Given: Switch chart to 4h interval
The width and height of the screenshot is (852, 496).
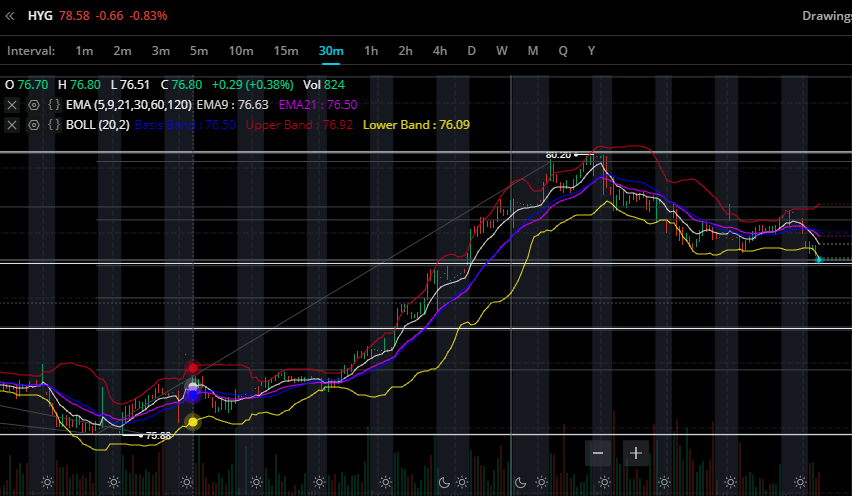Looking at the screenshot, I should click(x=440, y=51).
